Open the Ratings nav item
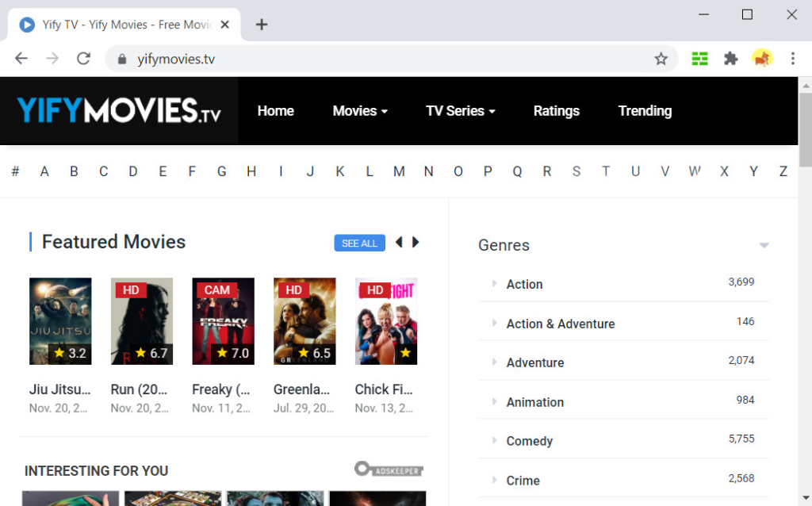812x506 pixels. pos(556,111)
